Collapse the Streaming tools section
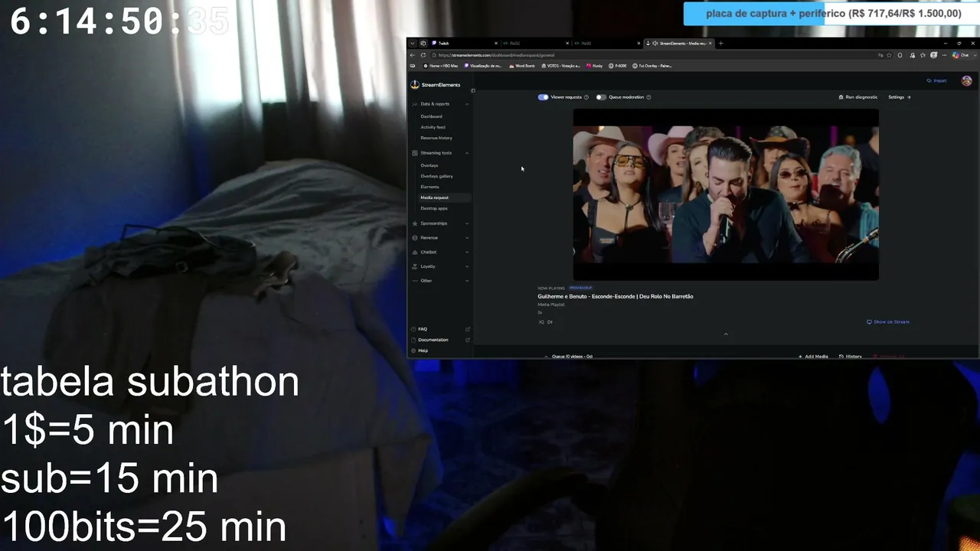The image size is (980, 551). coord(467,153)
